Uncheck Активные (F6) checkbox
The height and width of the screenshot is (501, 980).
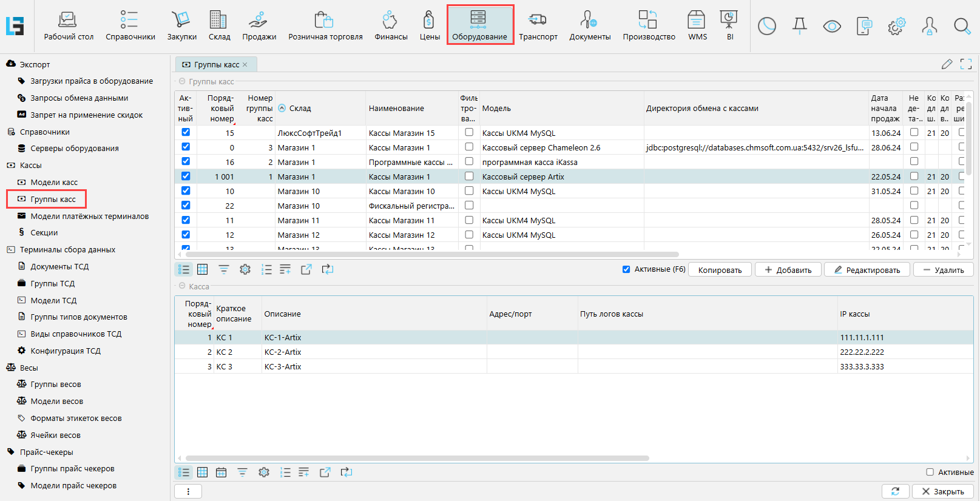626,269
